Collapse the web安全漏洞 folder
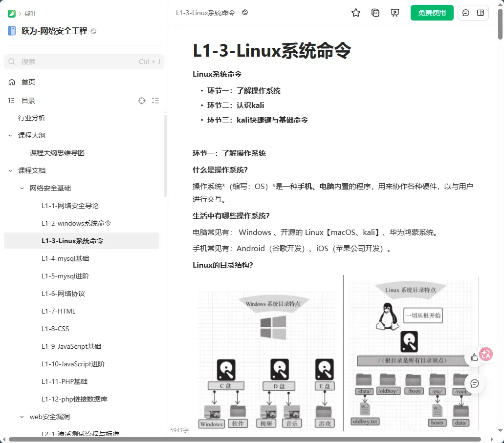This screenshot has width=504, height=443. coord(22,417)
